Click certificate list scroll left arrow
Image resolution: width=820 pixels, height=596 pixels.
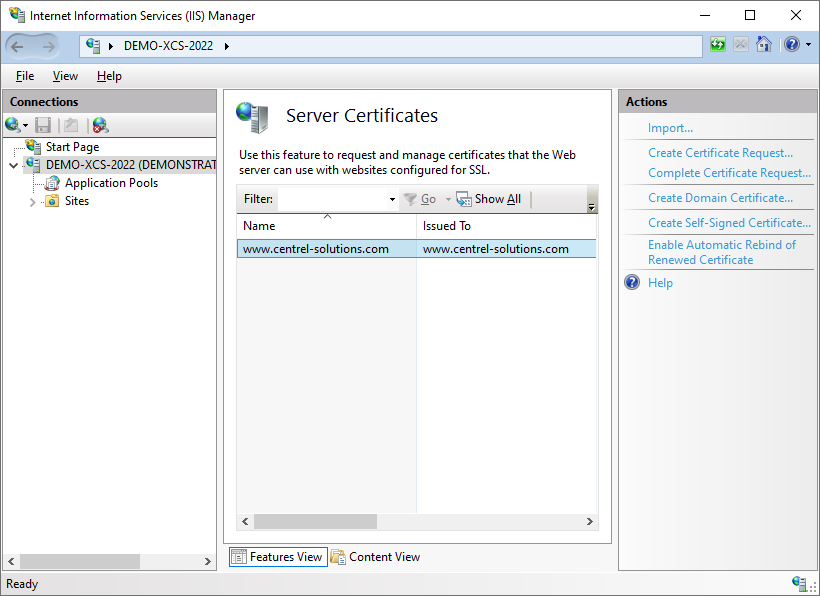tap(245, 521)
